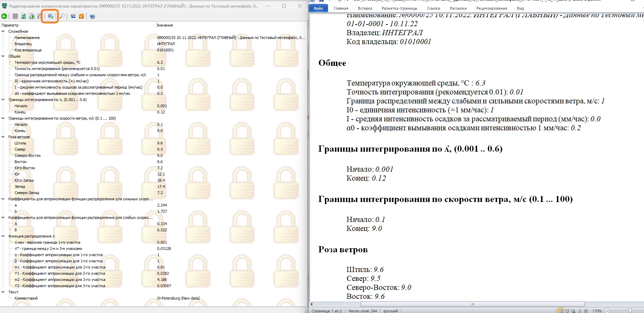
Task: Click the blue help question mark icon
Action: [92, 16]
